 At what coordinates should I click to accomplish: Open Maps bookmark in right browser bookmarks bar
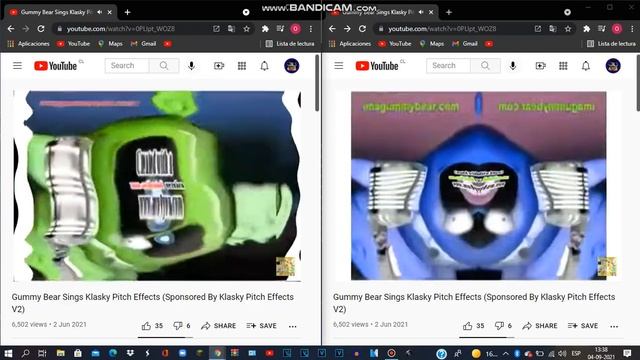pos(432,44)
